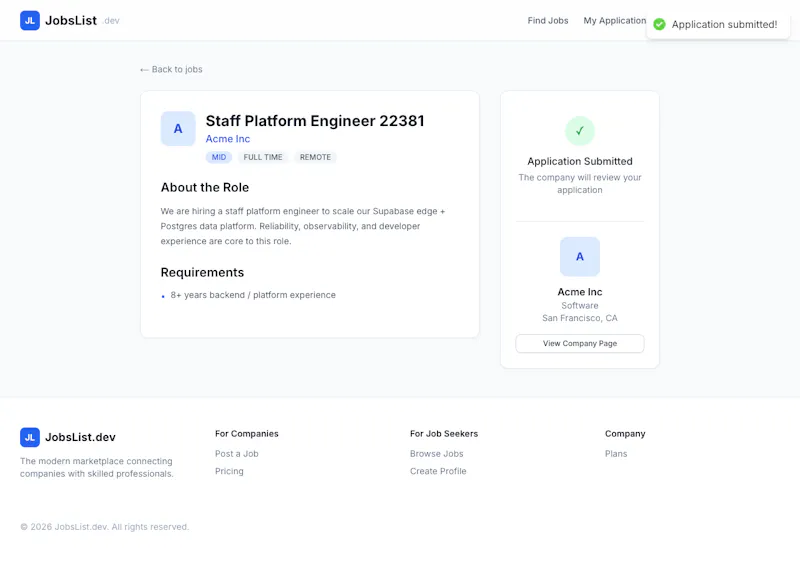
Task: Open the JobsList home link in header
Action: (x=70, y=20)
